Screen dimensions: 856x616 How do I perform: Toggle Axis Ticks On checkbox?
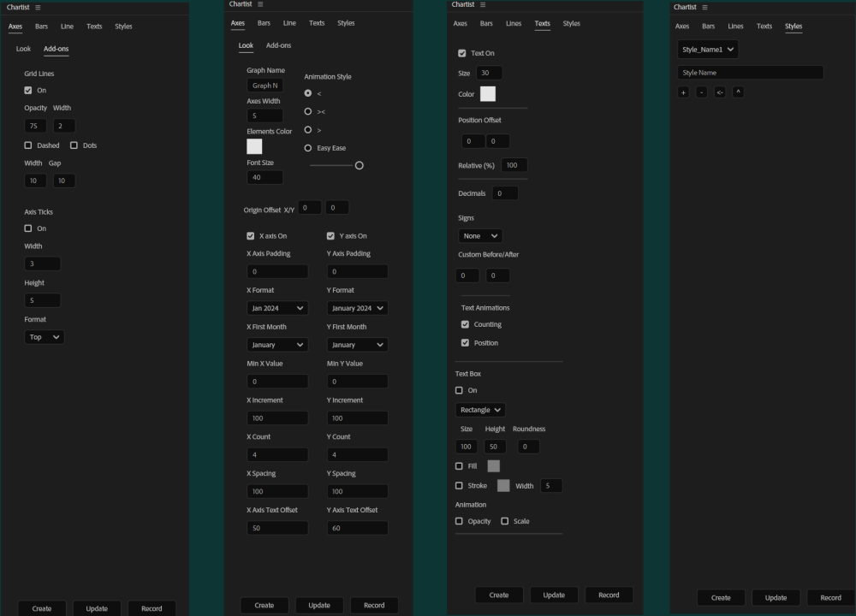tap(28, 228)
